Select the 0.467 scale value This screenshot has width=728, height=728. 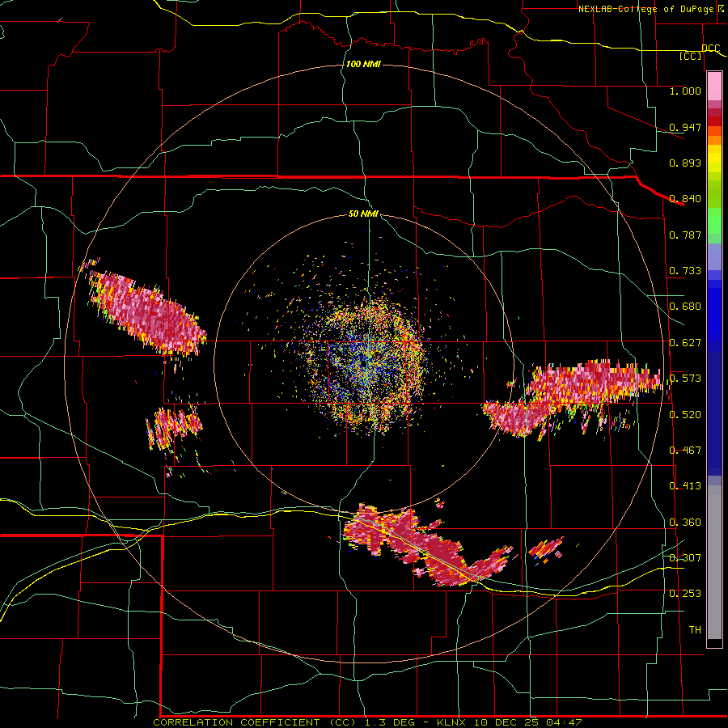(x=685, y=451)
